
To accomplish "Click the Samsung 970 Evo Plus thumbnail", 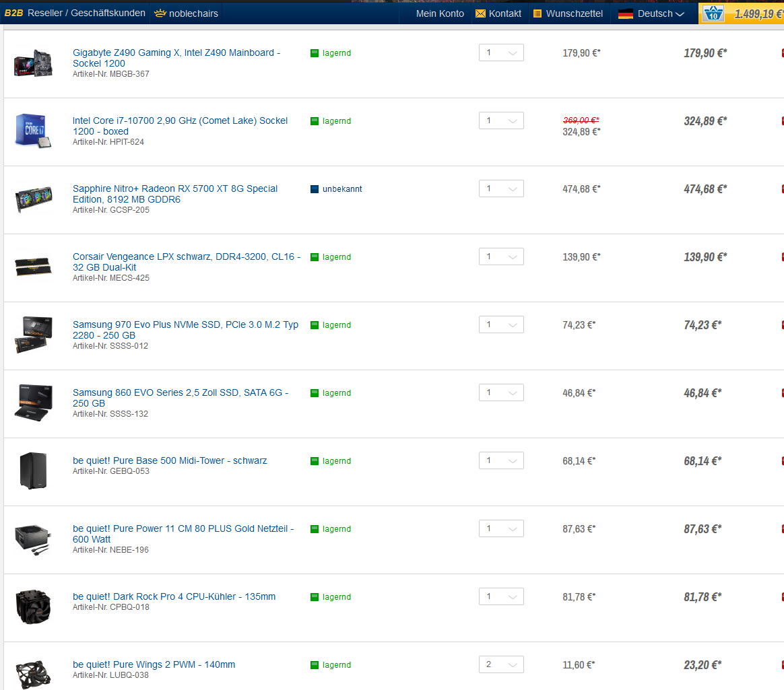I will pos(34,335).
